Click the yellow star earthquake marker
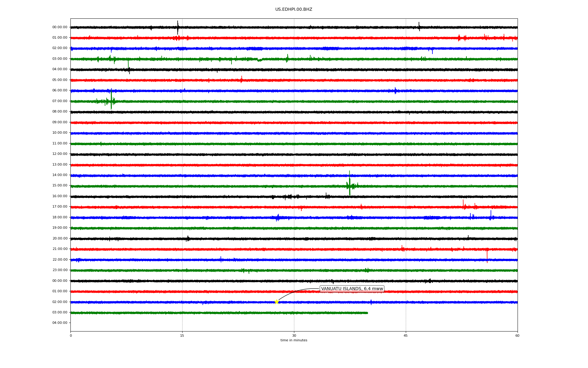This screenshot has height=368, width=588. 277,302
